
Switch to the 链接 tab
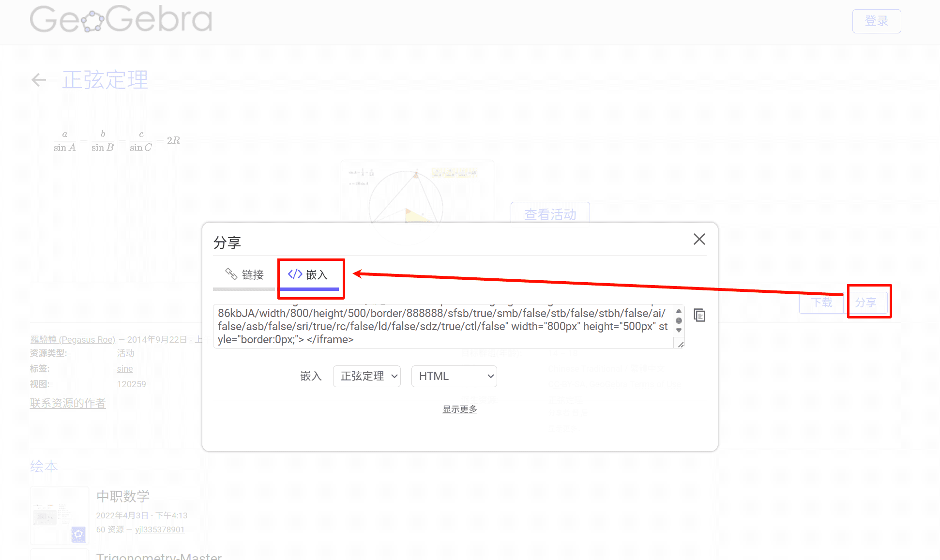pyautogui.click(x=244, y=274)
